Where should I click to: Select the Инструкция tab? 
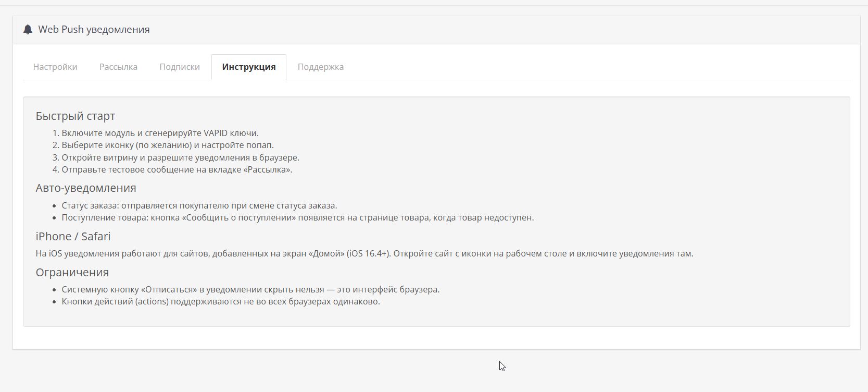click(249, 67)
